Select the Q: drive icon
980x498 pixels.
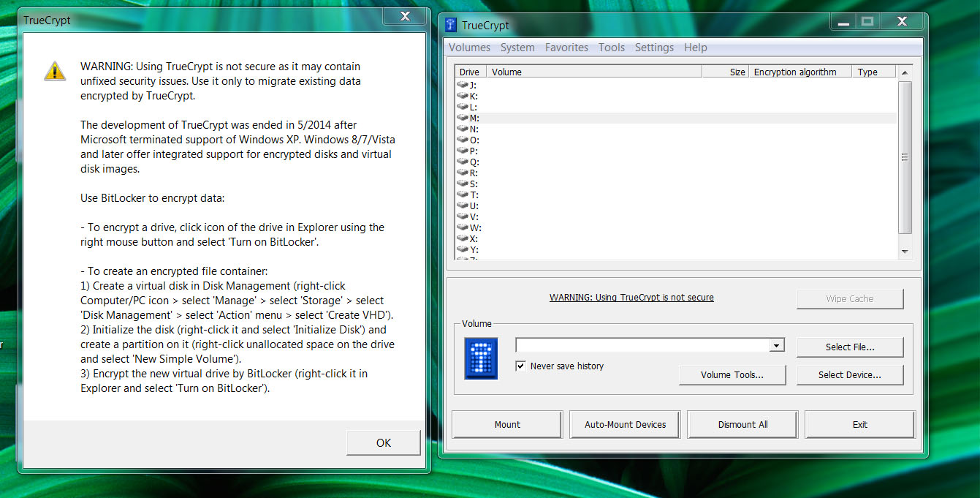[x=463, y=162]
